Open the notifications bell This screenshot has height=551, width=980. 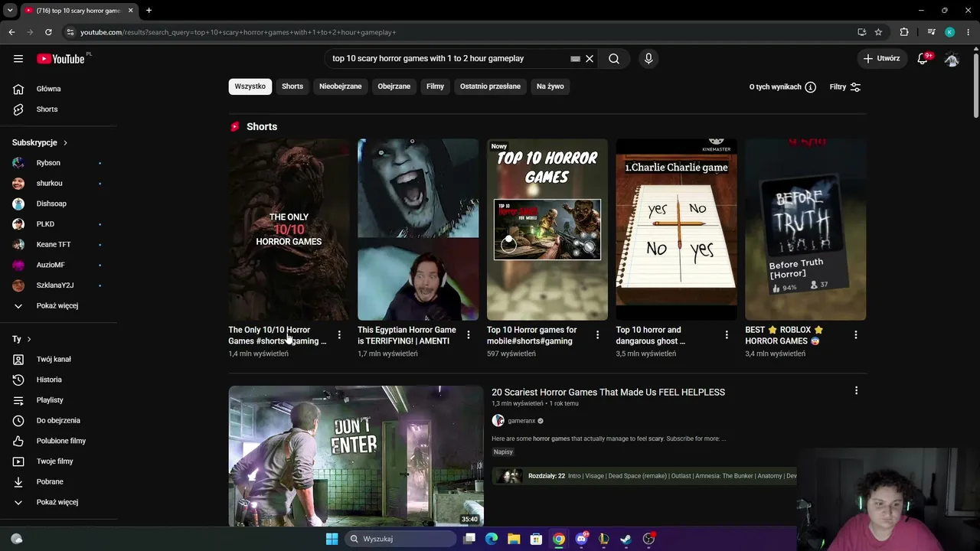[x=923, y=58]
